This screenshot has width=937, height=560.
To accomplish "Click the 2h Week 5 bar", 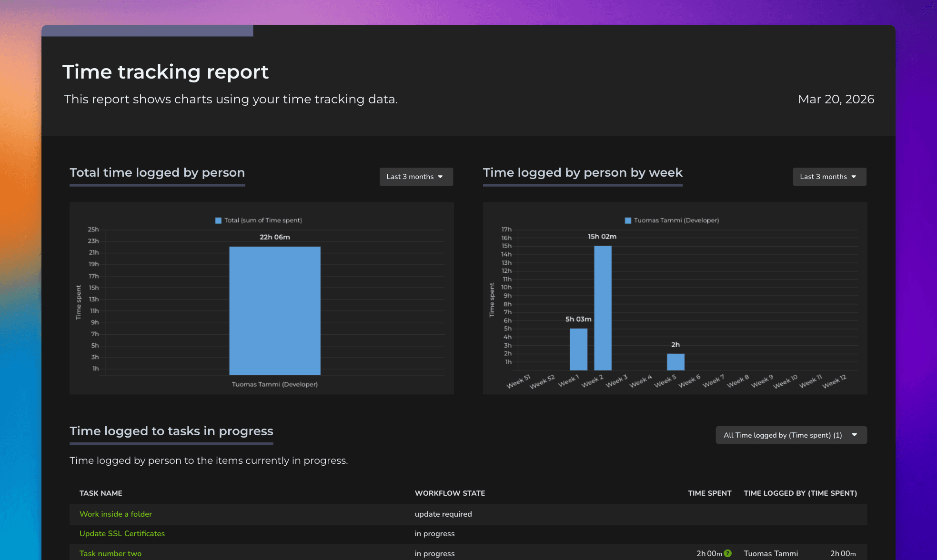I will click(675, 362).
